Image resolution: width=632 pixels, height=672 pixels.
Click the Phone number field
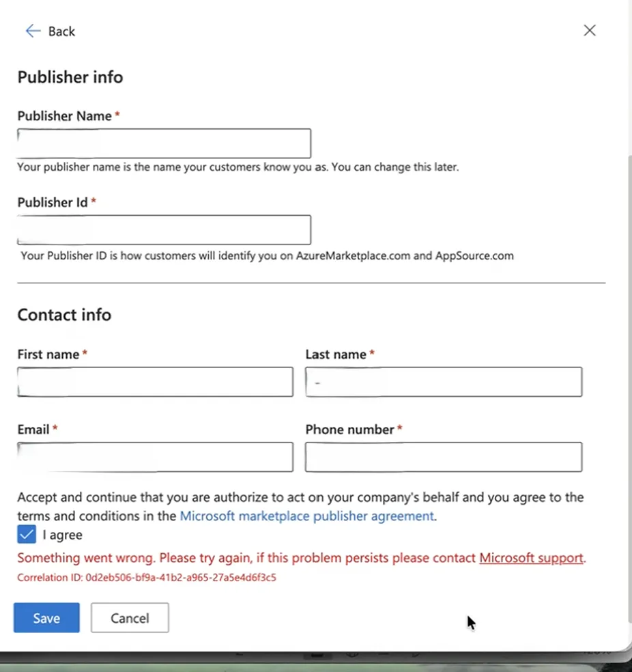click(444, 457)
